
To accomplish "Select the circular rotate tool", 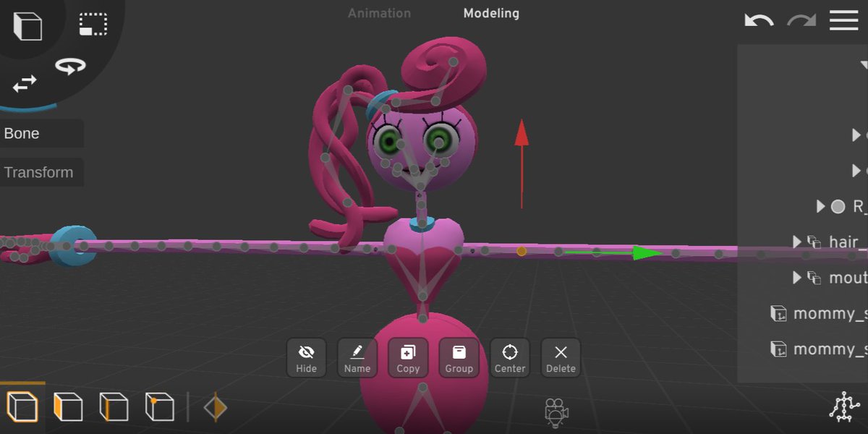I will click(70, 67).
